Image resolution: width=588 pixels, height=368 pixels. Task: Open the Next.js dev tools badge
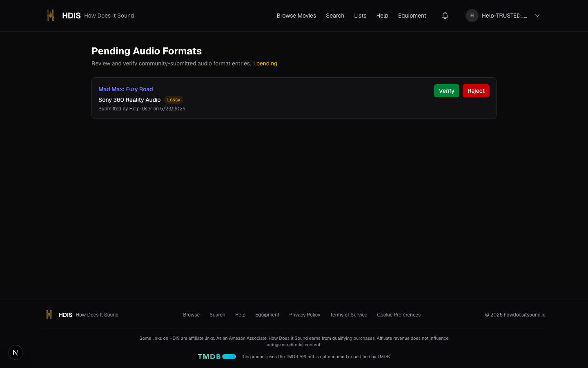[16, 352]
